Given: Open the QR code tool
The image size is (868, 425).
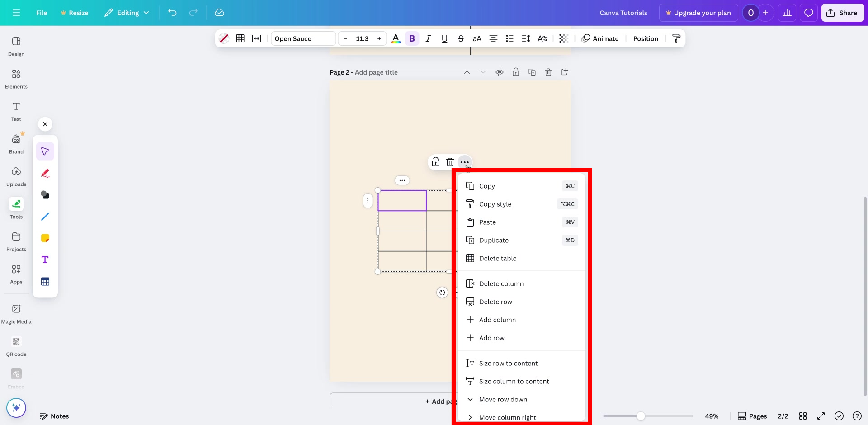Looking at the screenshot, I should point(16,346).
